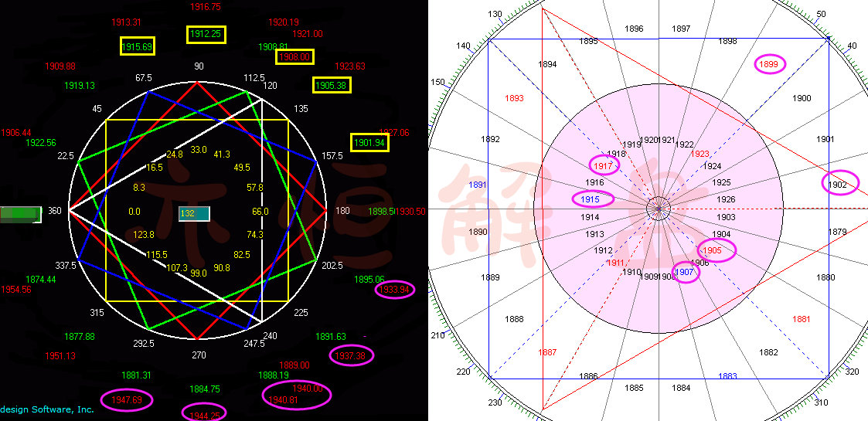Click the 292.5 angle label
The width and height of the screenshot is (868, 421).
[143, 344]
